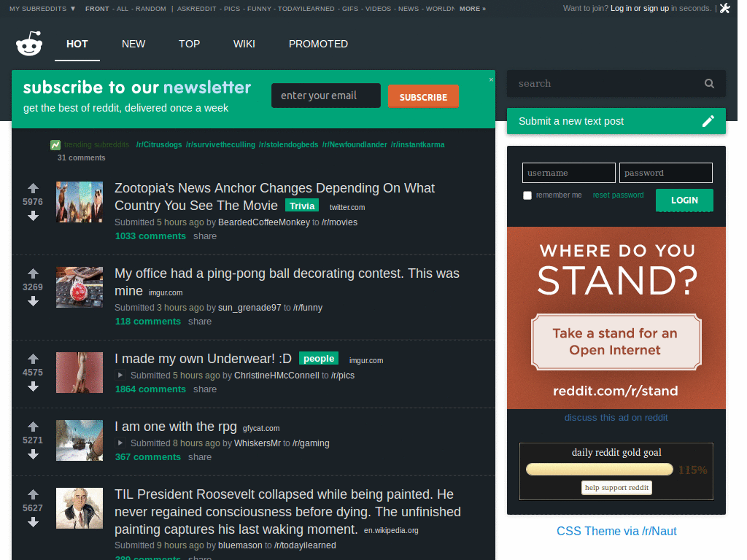The height and width of the screenshot is (560, 747).
Task: Open the PROMOTED tab
Action: click(x=318, y=44)
